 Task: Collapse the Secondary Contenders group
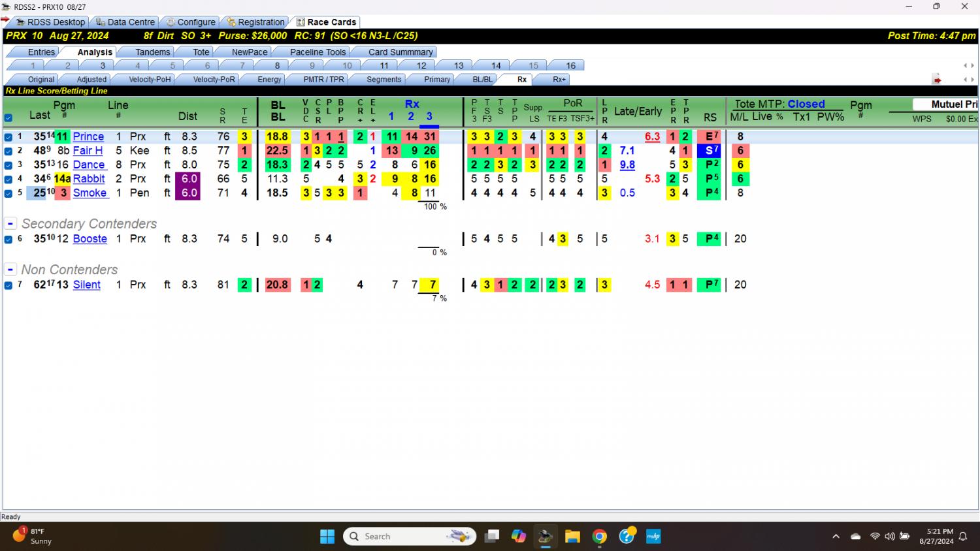(x=10, y=223)
